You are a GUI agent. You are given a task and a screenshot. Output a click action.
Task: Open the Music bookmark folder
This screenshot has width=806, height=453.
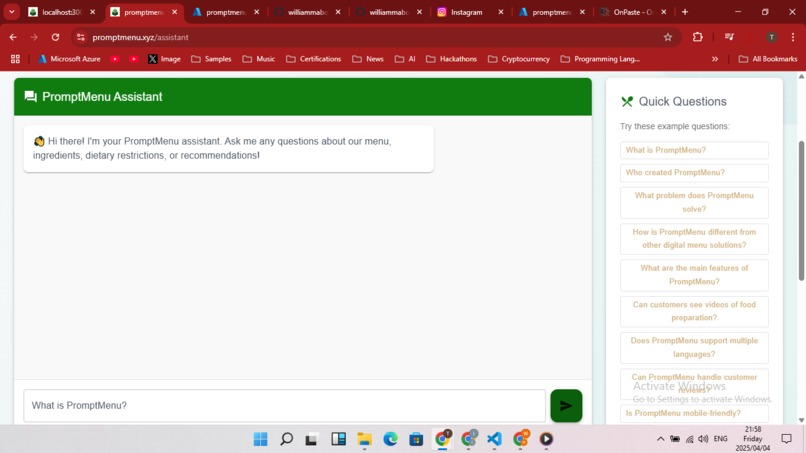click(259, 59)
